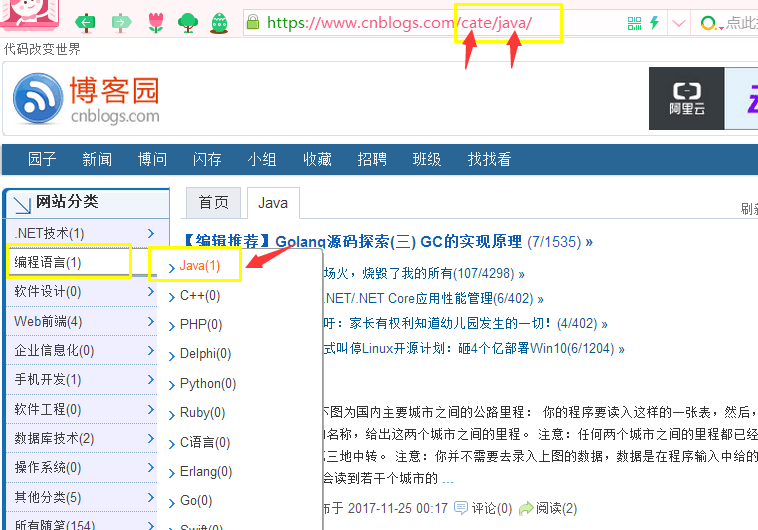Choose C语言(0) in submenu

(x=205, y=442)
